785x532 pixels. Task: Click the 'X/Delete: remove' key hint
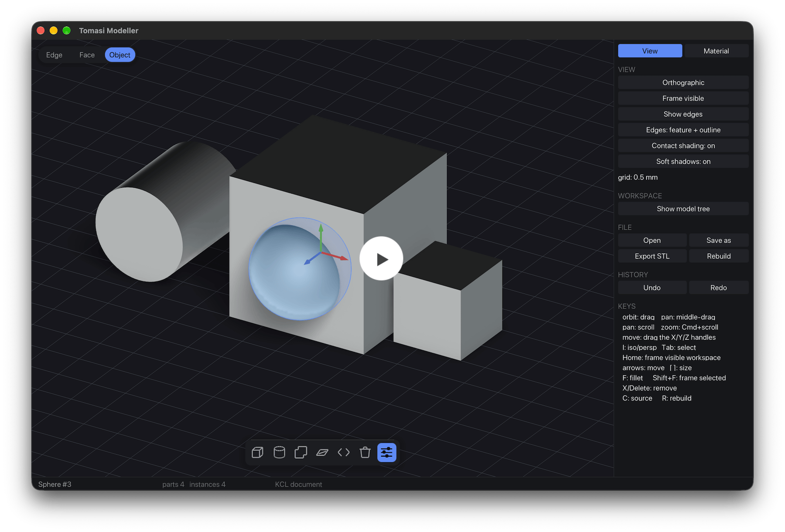click(x=649, y=388)
